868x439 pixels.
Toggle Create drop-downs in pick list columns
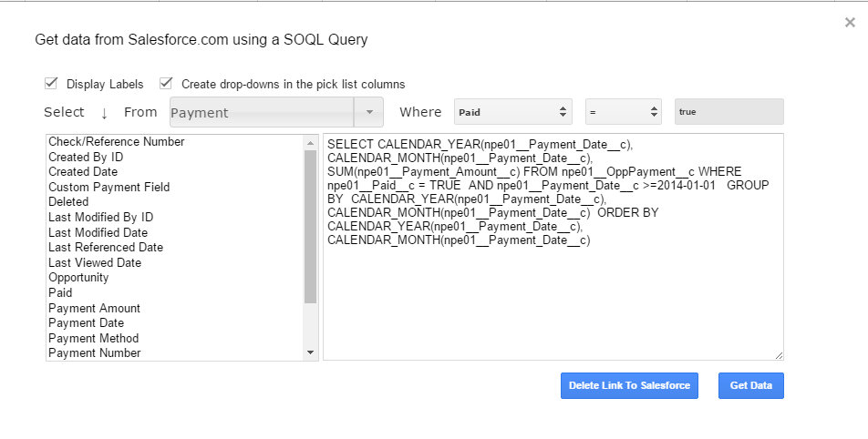click(x=166, y=84)
